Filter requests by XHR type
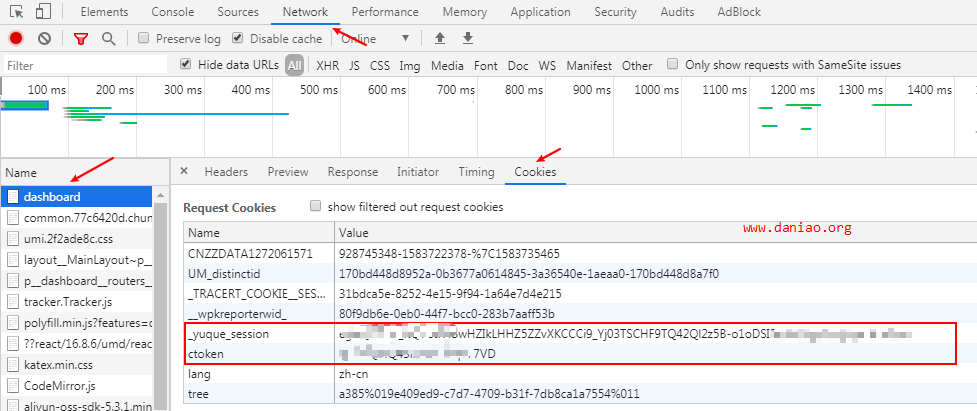The width and height of the screenshot is (977, 411). pyautogui.click(x=327, y=65)
